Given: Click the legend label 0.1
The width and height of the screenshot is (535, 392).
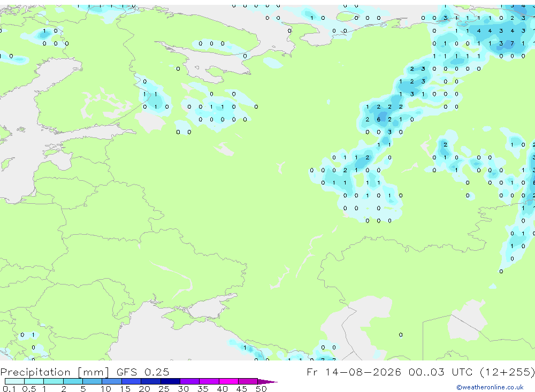Looking at the screenshot, I should coord(9,389).
